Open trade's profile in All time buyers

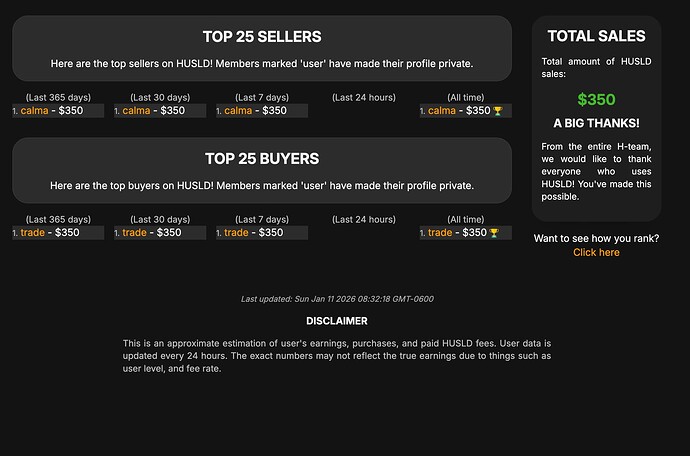pyautogui.click(x=440, y=233)
